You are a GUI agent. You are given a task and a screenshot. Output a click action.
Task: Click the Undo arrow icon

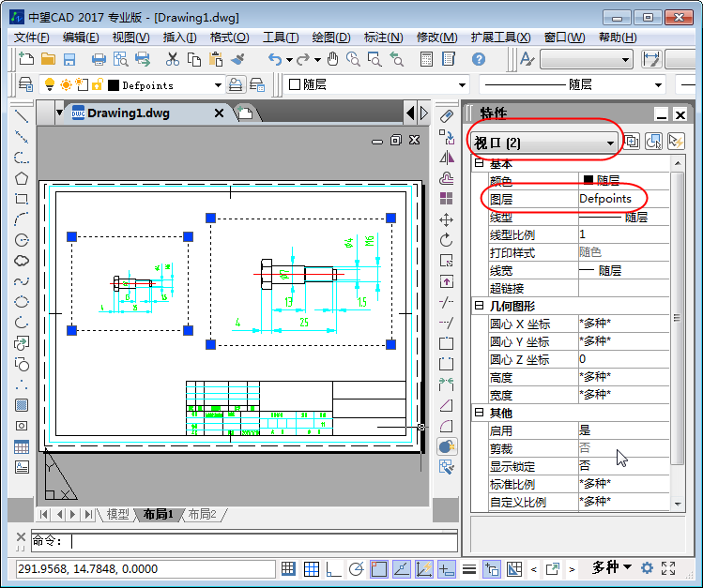[274, 59]
